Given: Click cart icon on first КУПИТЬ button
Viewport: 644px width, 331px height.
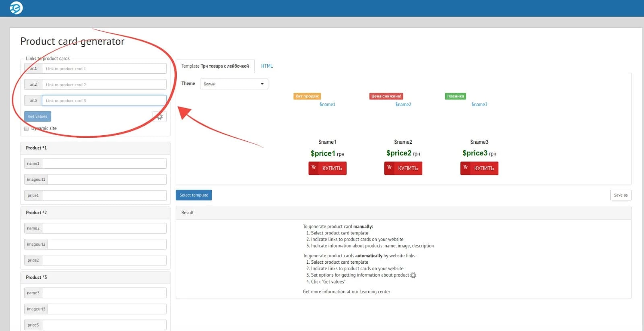Looking at the screenshot, I should (x=314, y=167).
